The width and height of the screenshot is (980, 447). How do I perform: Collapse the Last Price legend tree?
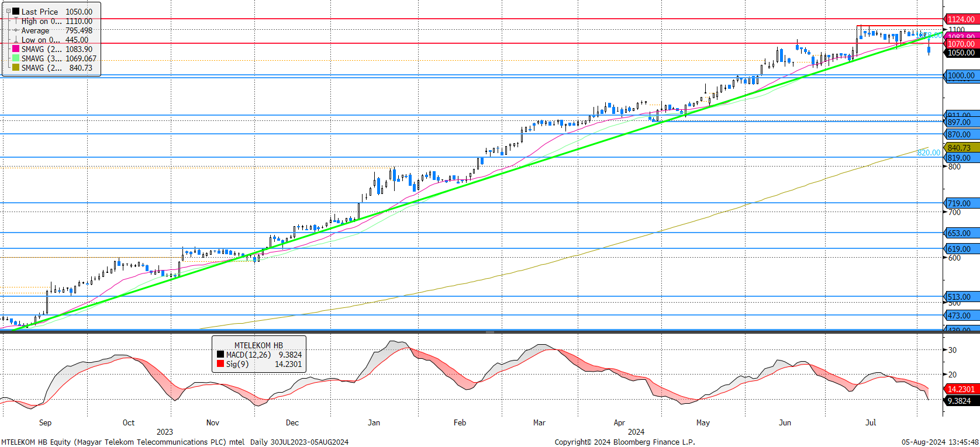click(8, 11)
